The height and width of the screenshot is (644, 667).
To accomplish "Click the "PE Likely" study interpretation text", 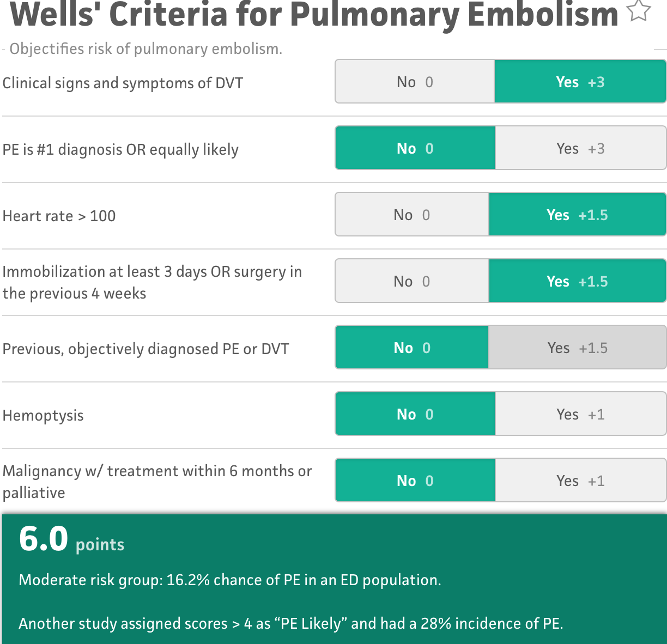I will (290, 623).
